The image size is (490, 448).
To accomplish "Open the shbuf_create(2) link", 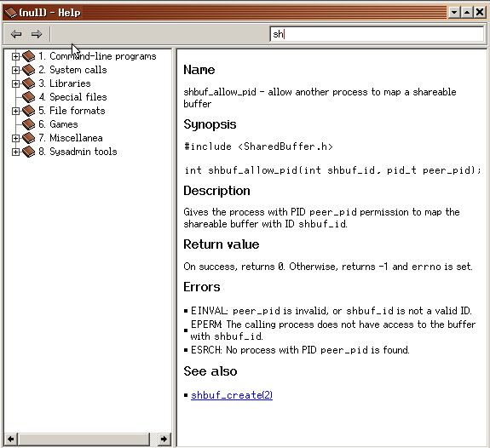I will tap(232, 395).
